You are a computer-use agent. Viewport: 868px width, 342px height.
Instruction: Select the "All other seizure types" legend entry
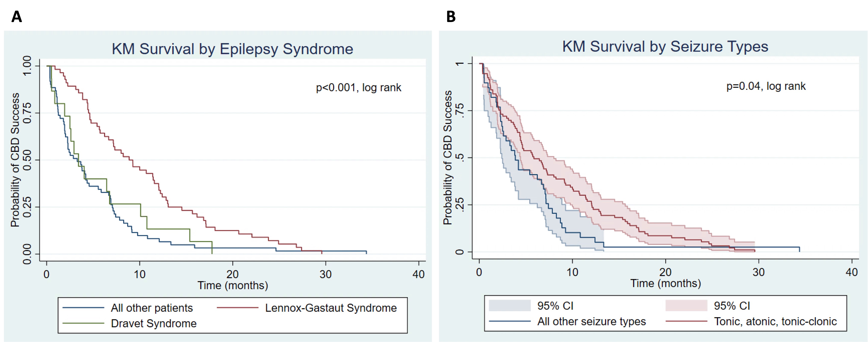591,321
